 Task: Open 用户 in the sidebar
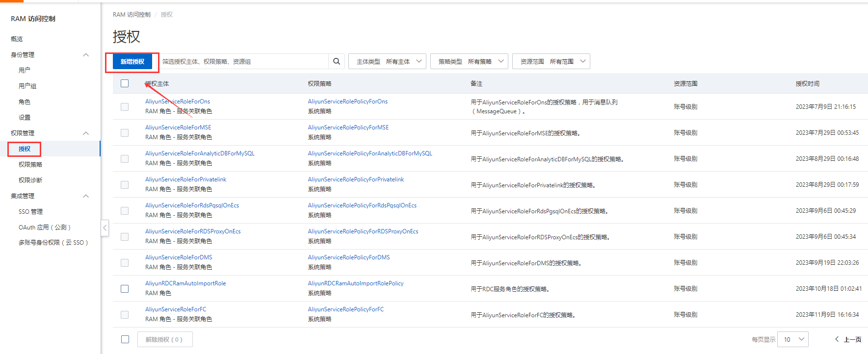click(25, 70)
